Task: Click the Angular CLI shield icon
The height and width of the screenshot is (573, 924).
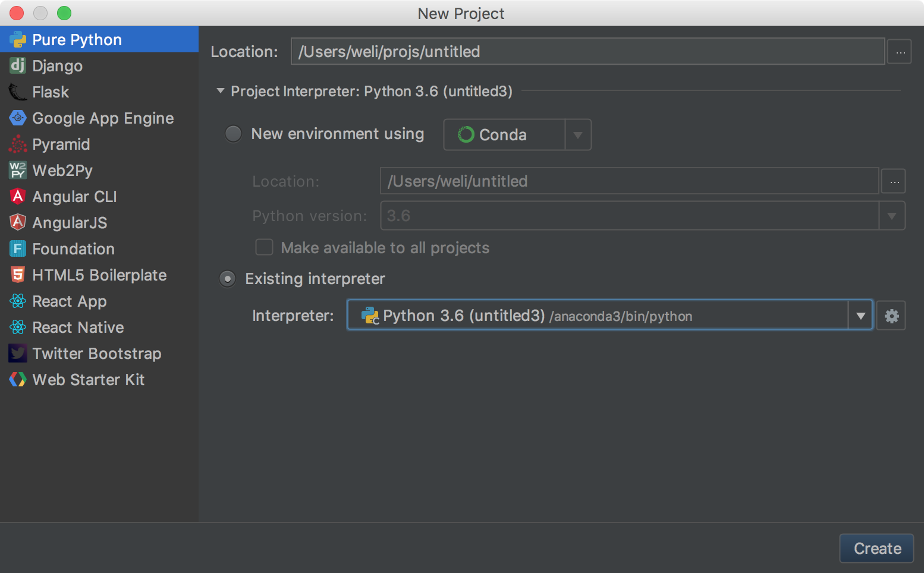Action: click(x=18, y=196)
